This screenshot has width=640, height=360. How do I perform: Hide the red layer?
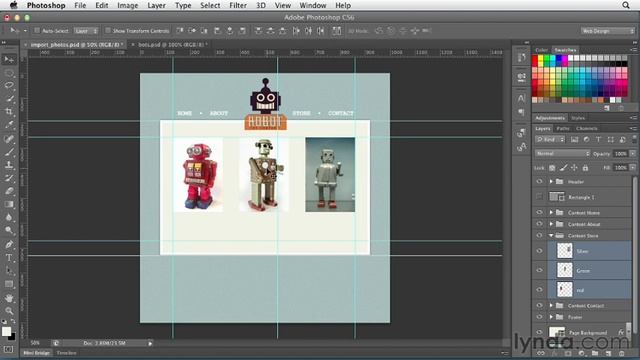click(540, 290)
